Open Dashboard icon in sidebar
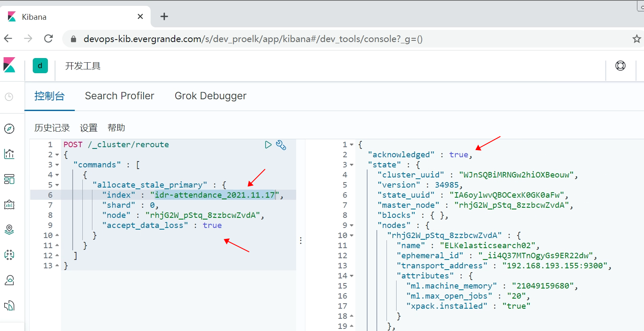Image resolution: width=644 pixels, height=331 pixels. point(9,179)
